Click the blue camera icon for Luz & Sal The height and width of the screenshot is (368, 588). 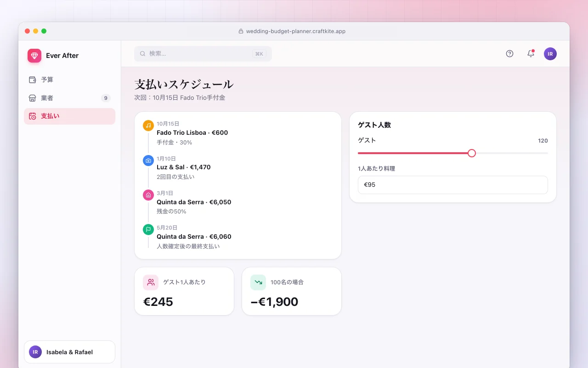[148, 160]
